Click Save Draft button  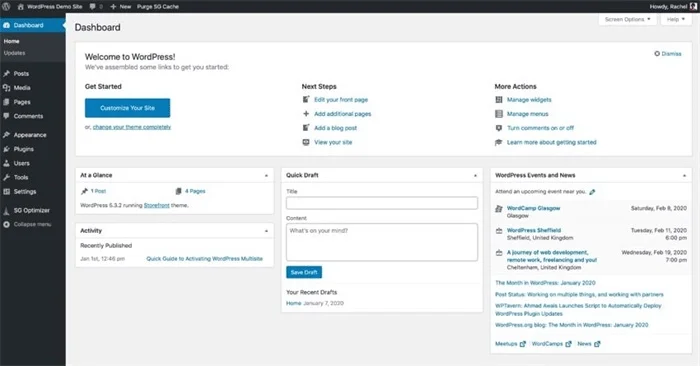click(304, 272)
